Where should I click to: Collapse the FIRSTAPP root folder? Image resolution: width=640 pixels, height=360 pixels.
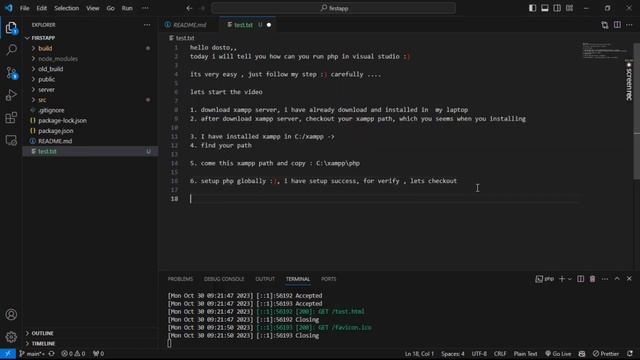click(x=91, y=38)
